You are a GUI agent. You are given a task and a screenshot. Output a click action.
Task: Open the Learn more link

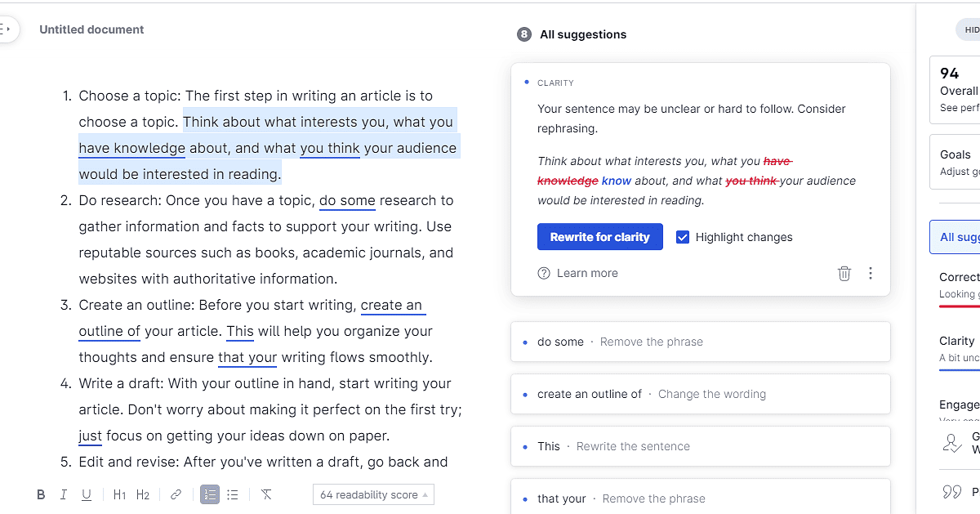click(x=587, y=273)
